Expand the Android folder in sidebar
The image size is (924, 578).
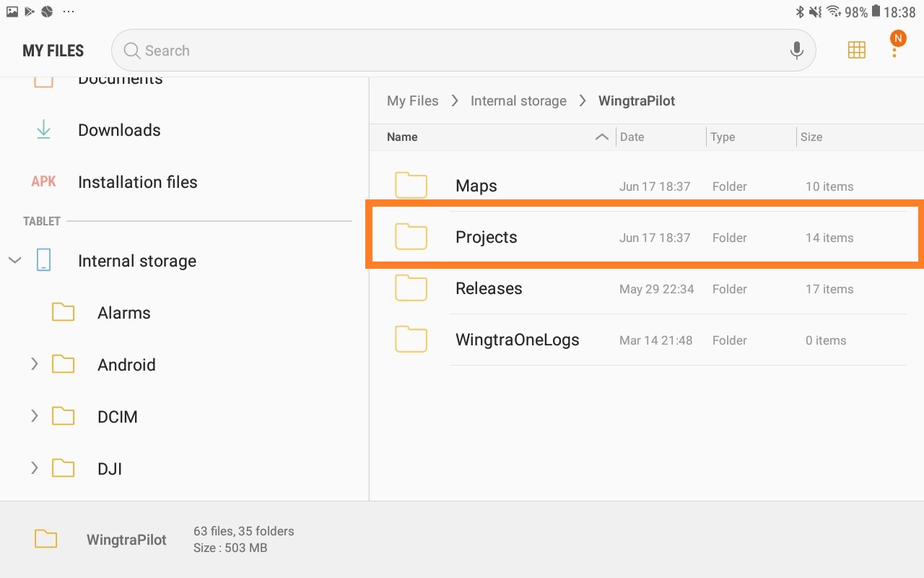[x=34, y=365]
